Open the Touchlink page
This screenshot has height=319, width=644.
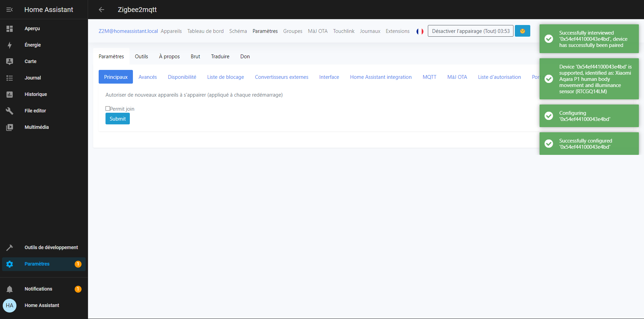[344, 31]
